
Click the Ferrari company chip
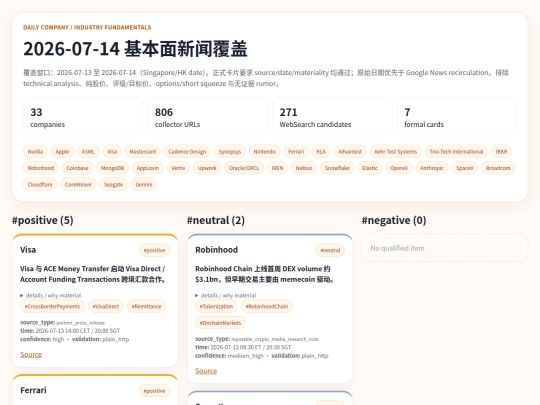click(296, 152)
